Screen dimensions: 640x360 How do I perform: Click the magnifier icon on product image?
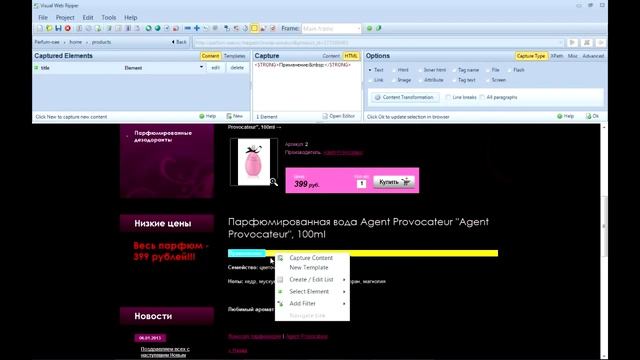(x=273, y=182)
